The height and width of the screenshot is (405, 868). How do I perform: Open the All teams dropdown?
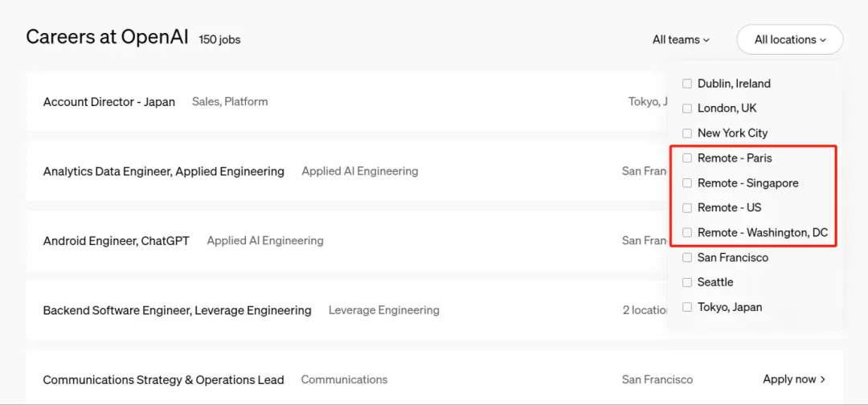(681, 39)
